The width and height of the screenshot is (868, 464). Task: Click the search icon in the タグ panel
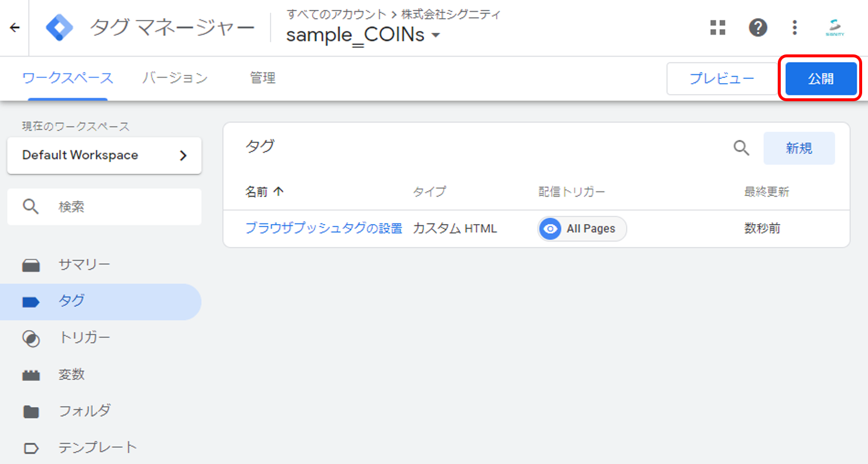pyautogui.click(x=741, y=148)
